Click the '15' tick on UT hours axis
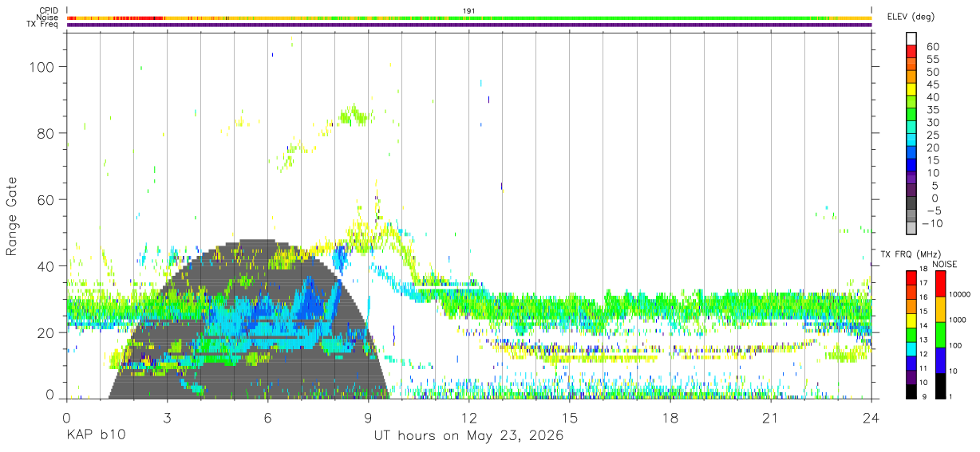The image size is (980, 452). click(x=570, y=417)
